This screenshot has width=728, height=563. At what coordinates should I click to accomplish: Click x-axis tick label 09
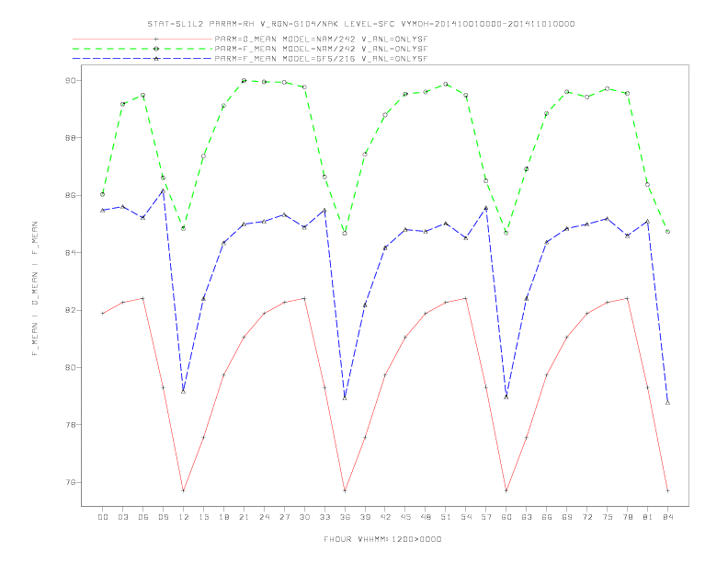[x=163, y=517]
